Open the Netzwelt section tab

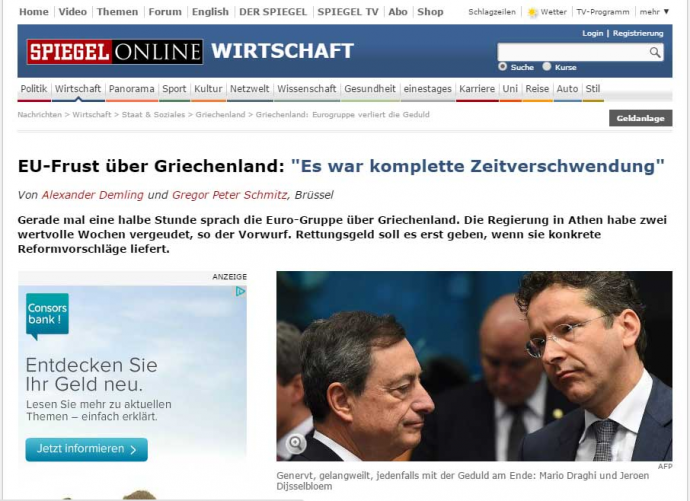[250, 89]
